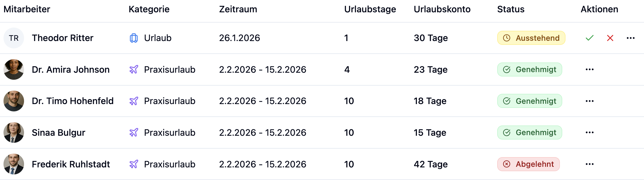Open more actions menu for Dr. Amira Johnson
The height and width of the screenshot is (180, 644).
coord(590,69)
